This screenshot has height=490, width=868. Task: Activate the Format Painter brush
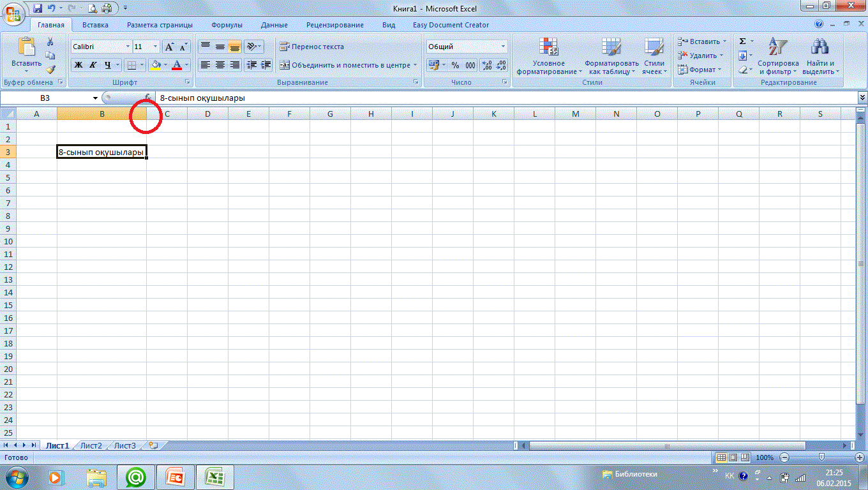(x=50, y=69)
